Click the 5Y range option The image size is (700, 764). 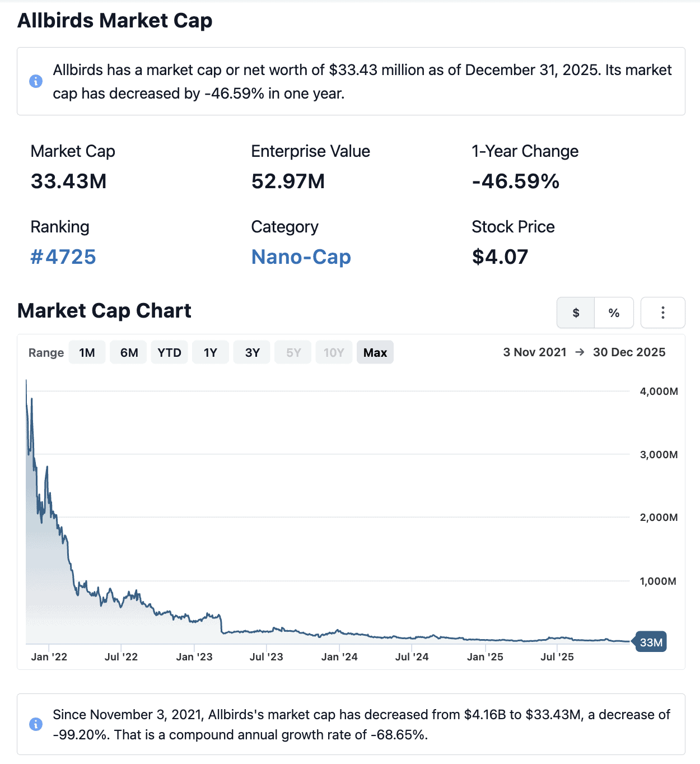point(293,352)
